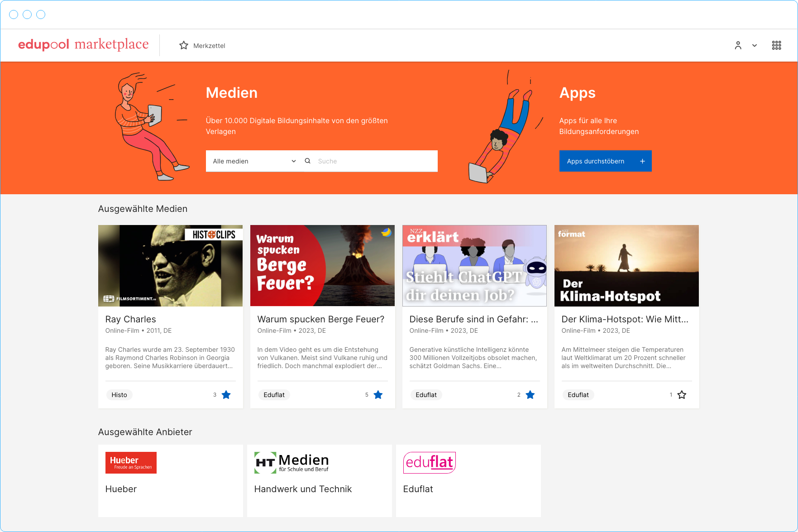Click the Histo provider tag
The height and width of the screenshot is (532, 798).
[x=119, y=395]
